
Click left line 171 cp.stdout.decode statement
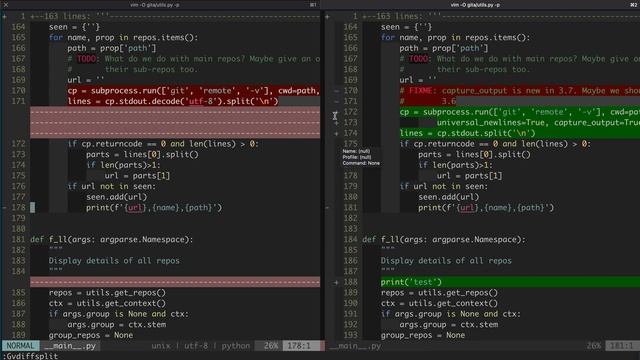173,101
